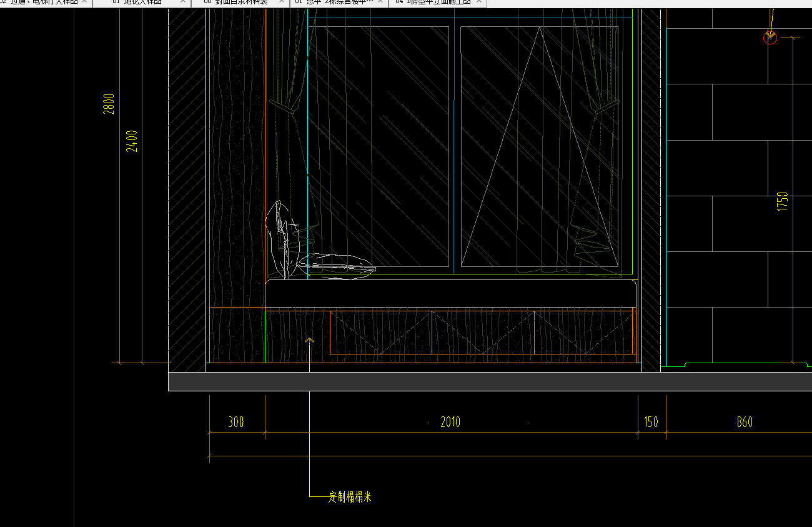Select the 2010 horizontal dimension text
The width and height of the screenshot is (812, 527).
[450, 422]
